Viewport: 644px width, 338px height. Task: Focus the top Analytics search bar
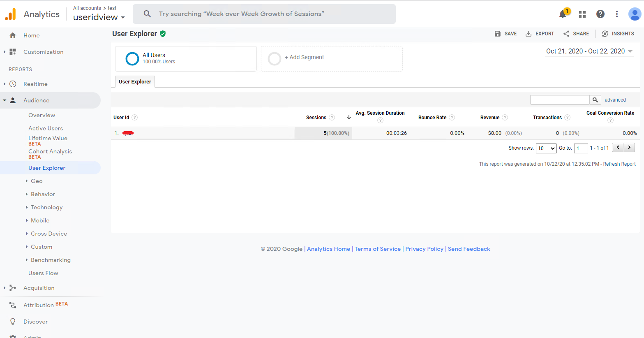click(x=264, y=14)
